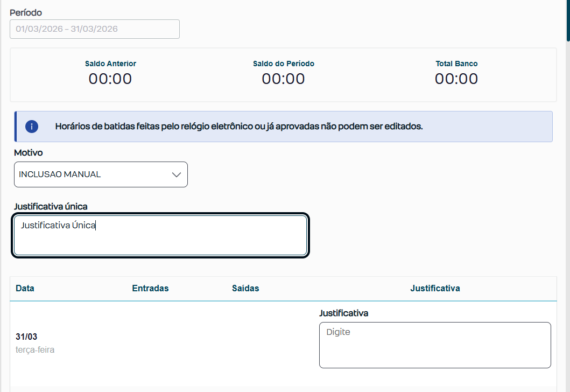This screenshot has height=392, width=570.
Task: Select the Entradas column header
Action: pos(150,288)
